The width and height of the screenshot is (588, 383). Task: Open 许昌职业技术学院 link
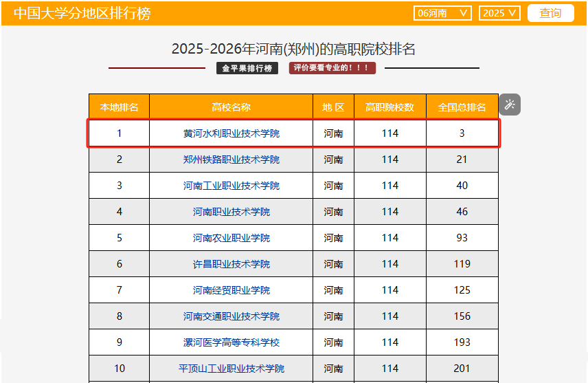(x=231, y=264)
